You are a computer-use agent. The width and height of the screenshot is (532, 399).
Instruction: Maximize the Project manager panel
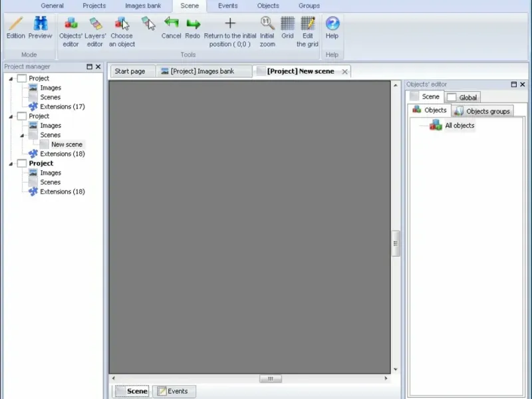pyautogui.click(x=90, y=66)
